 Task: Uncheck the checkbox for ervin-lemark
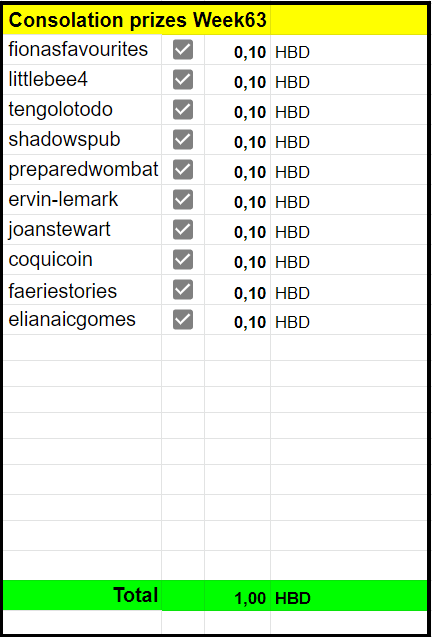tap(182, 199)
